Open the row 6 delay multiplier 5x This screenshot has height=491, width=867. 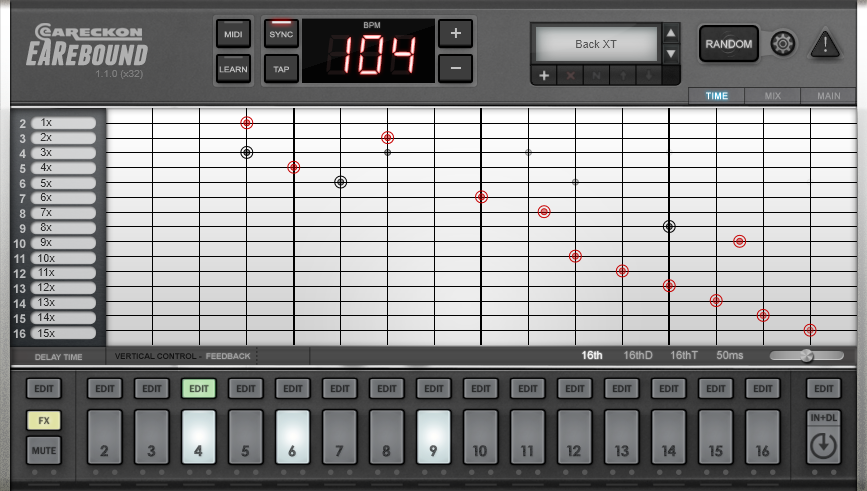[x=63, y=183]
